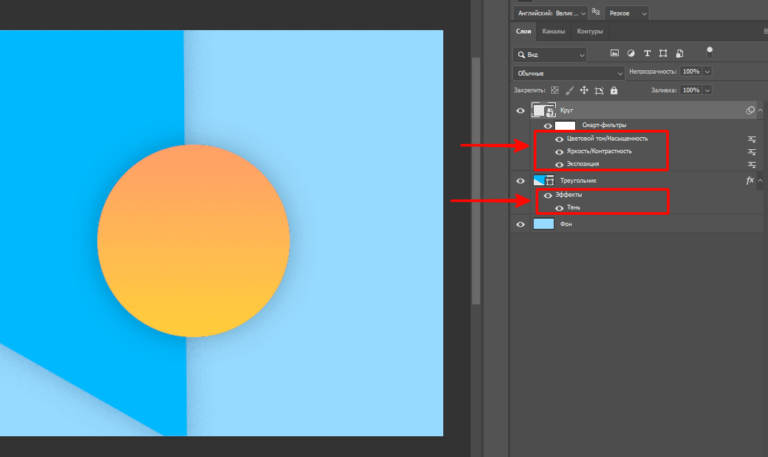Viewport: 768px width, 457px height.
Task: Click the lock image pixels brush icon
Action: pos(569,90)
